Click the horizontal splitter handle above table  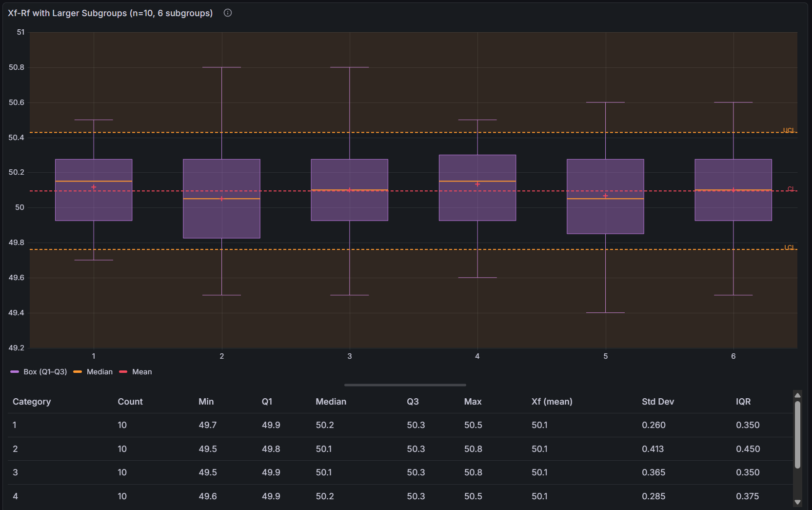coord(405,385)
